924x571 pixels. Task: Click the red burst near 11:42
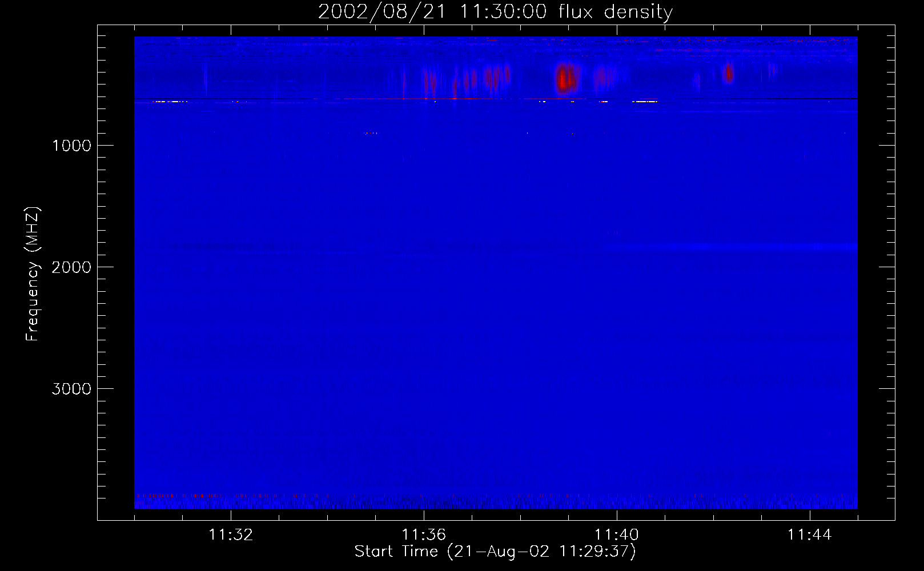pyautogui.click(x=728, y=73)
